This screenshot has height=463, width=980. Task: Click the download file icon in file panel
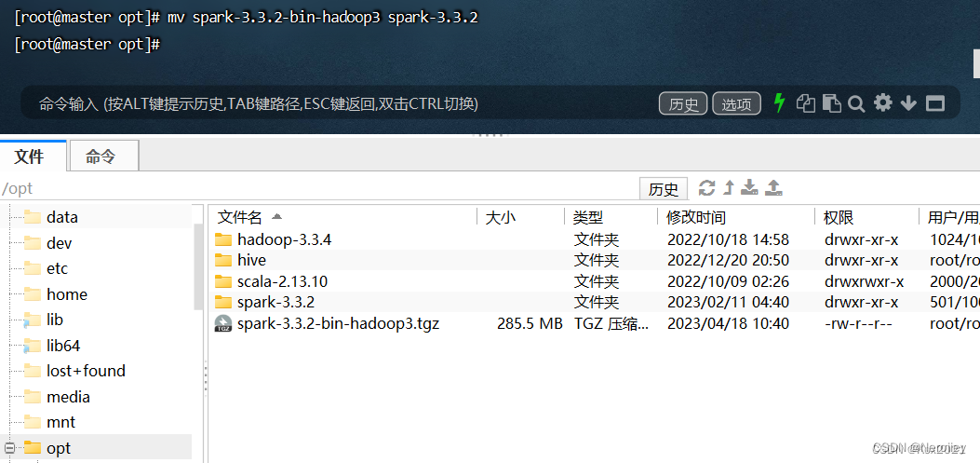click(749, 187)
